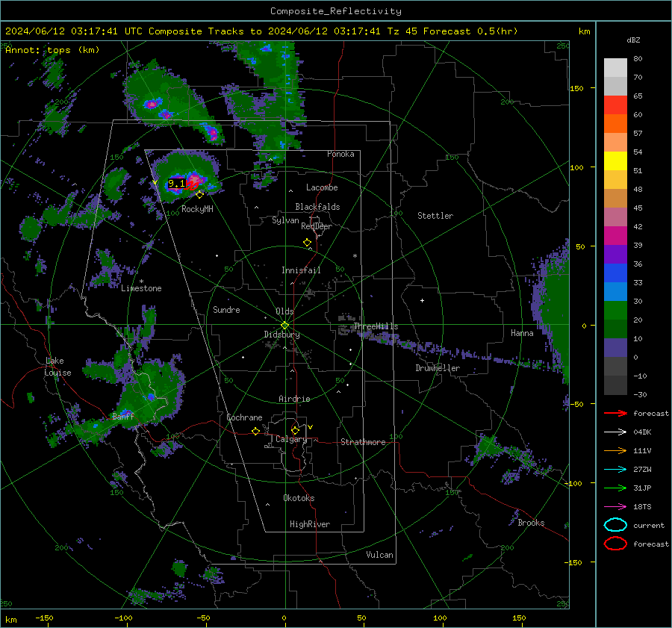
Task: Click the red 'forecast' ellipse legend icon
Action: coord(615,544)
